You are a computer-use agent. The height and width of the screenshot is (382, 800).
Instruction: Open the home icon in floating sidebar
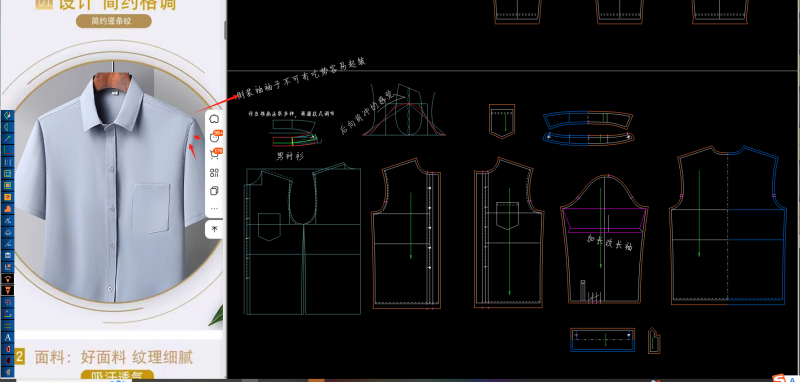click(x=214, y=119)
